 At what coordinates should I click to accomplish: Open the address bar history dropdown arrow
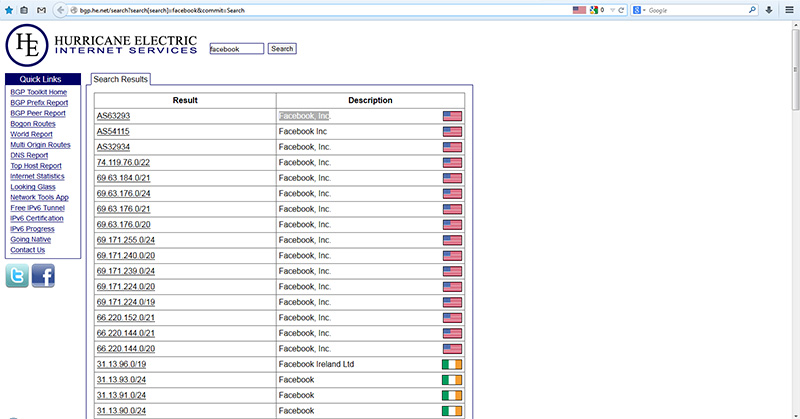(x=611, y=9)
